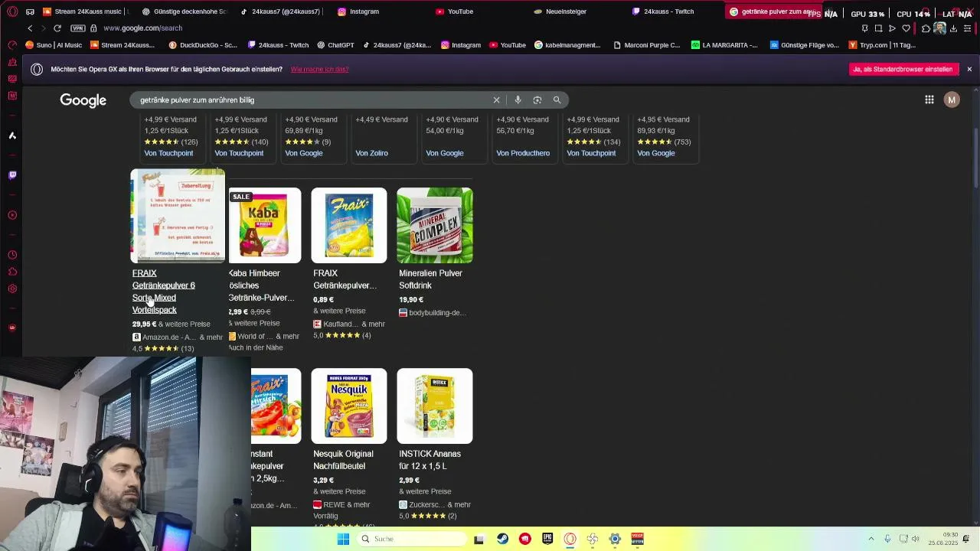980x551 pixels.
Task: Click the 'Von Zoliro' seller link
Action: coord(371,153)
